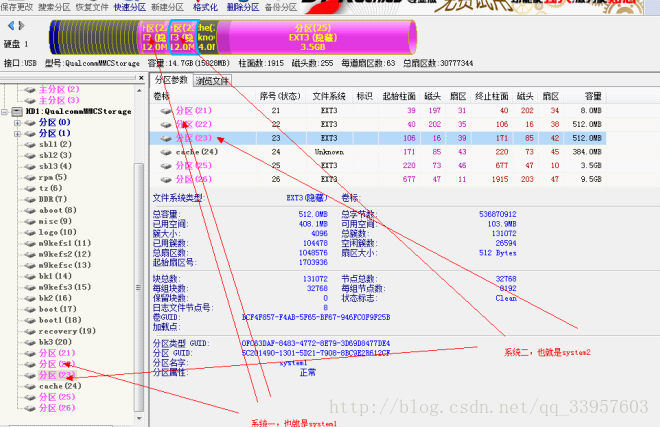Image resolution: width=660 pixels, height=427 pixels.
Task: Click the 文件系统 column header
Action: [329, 96]
